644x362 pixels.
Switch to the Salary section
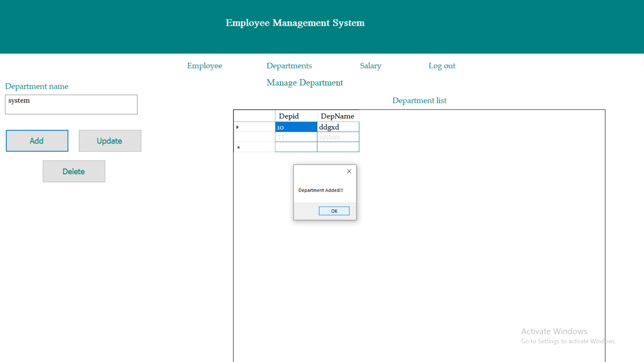click(x=370, y=66)
